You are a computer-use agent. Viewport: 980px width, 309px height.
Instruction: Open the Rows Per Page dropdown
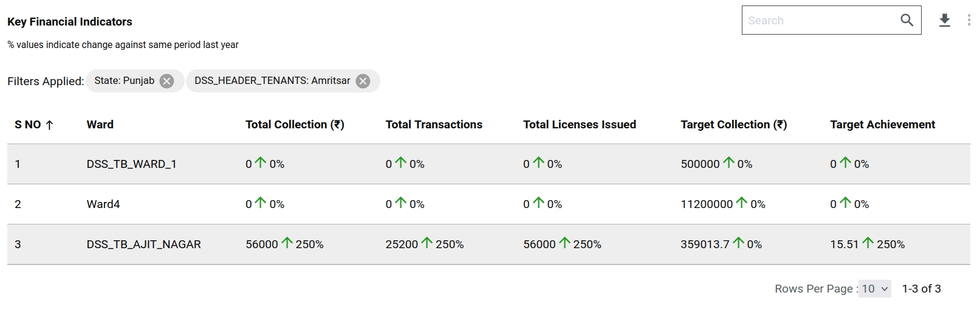(874, 289)
